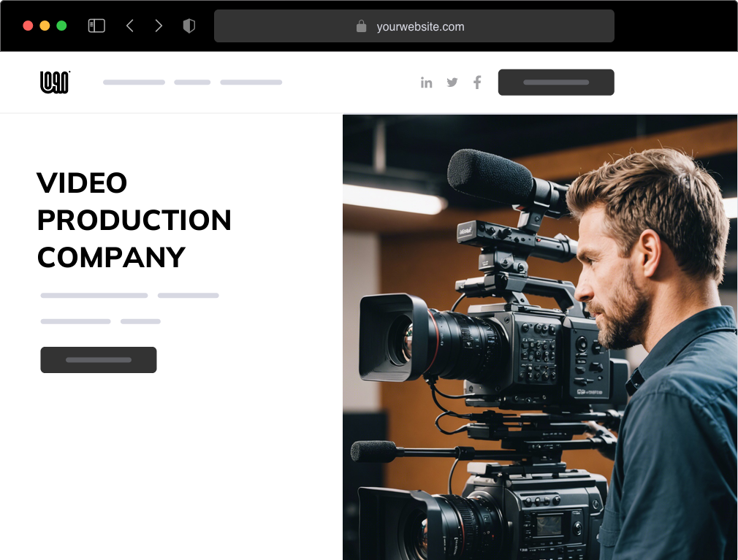Navigate back with the left arrow icon
The width and height of the screenshot is (738, 560).
129,25
